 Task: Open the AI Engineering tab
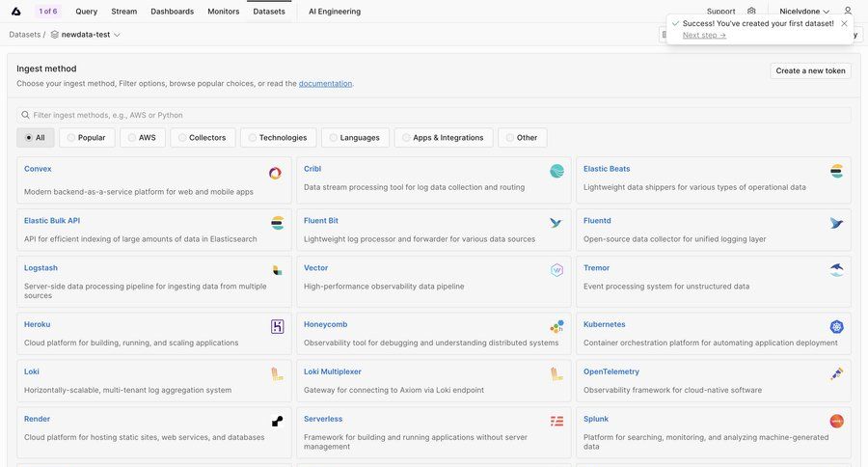click(335, 11)
